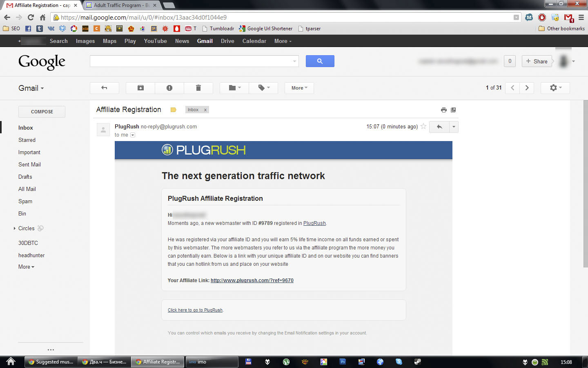588x368 pixels.
Task: Open uTorrent from the taskbar
Action: [286, 362]
